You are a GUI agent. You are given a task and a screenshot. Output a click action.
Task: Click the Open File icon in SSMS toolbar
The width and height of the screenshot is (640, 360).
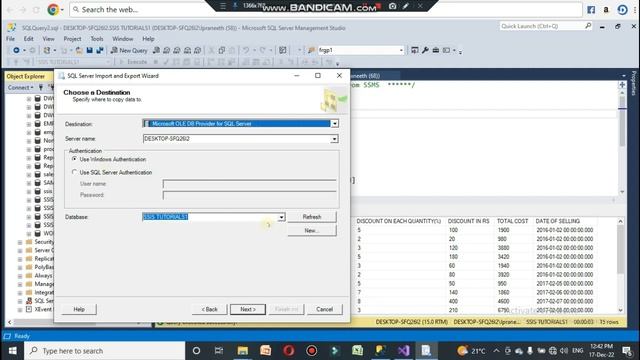click(x=79, y=50)
